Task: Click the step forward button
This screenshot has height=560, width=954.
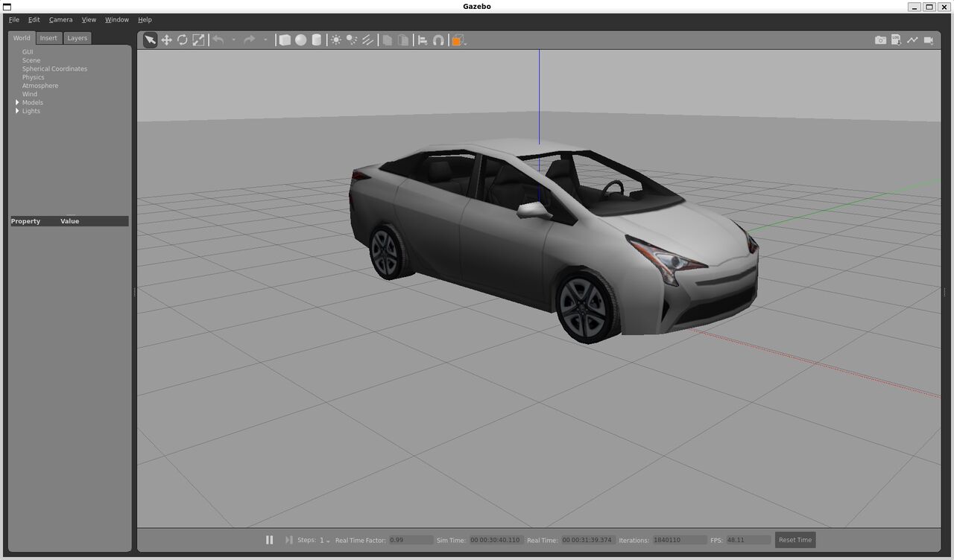Action: (x=288, y=540)
